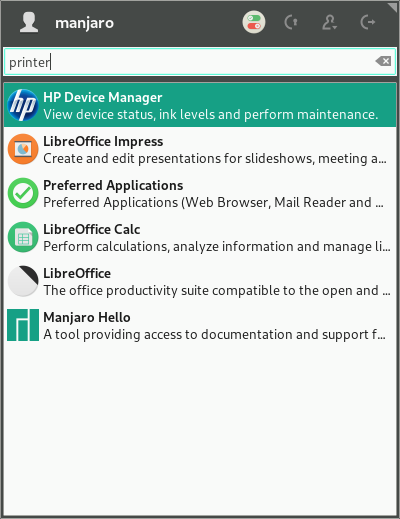Click the LibreOffice suite icon
This screenshot has height=519, width=400.
click(23, 281)
